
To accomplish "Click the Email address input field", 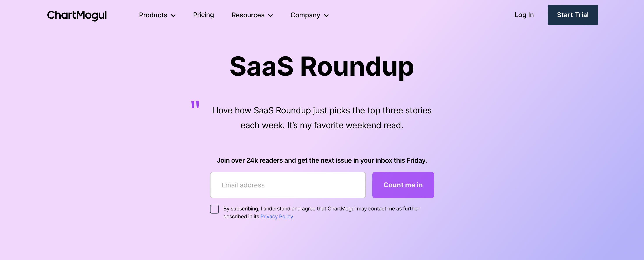I will (287, 185).
